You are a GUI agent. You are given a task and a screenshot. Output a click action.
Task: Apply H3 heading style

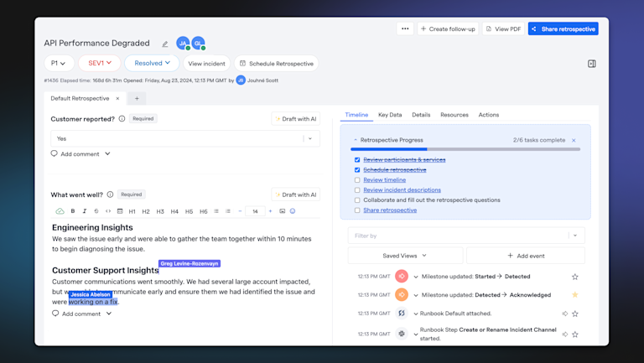(x=160, y=211)
